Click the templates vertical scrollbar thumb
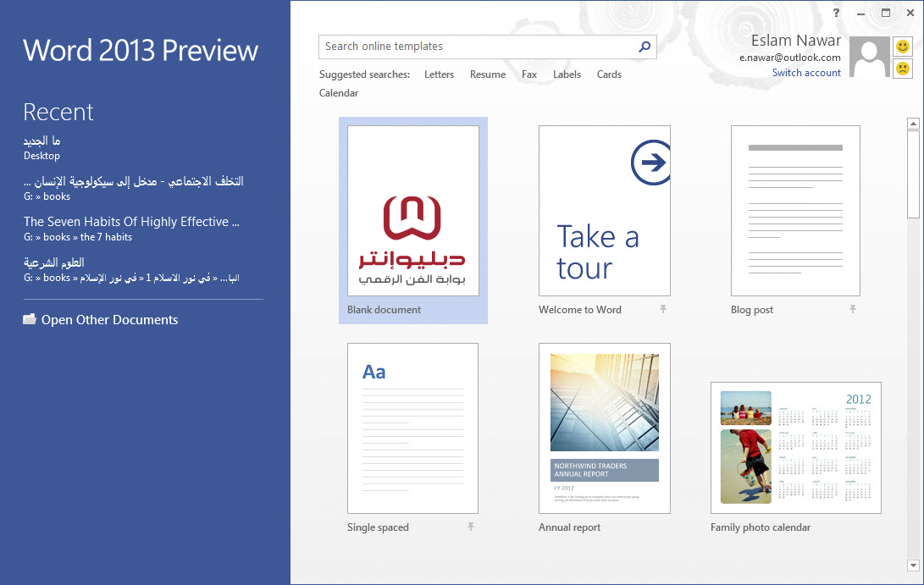 [913, 174]
